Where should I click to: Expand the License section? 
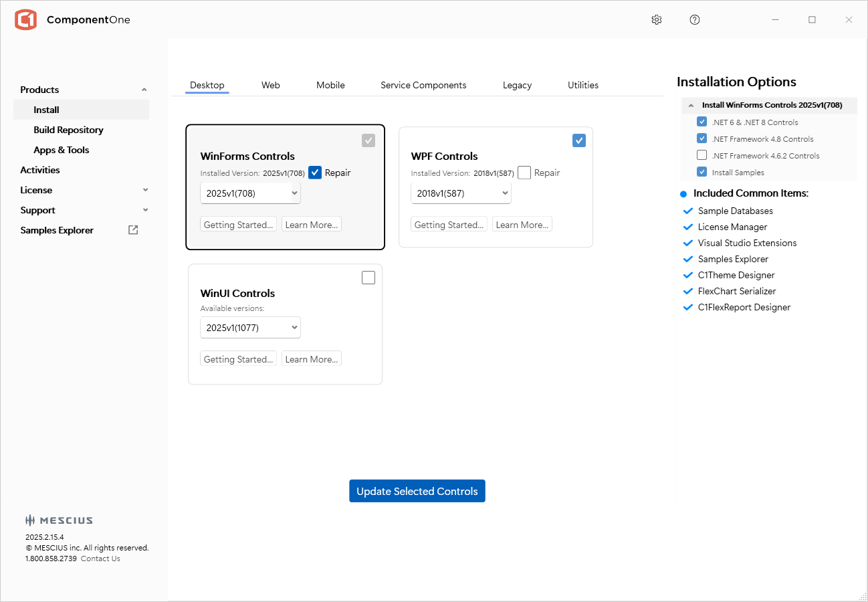(145, 190)
